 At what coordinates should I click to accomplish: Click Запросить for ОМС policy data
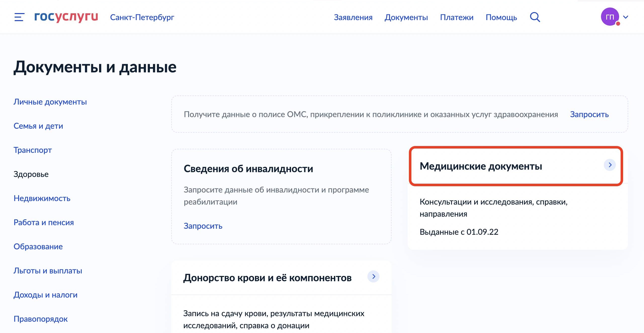(x=589, y=114)
